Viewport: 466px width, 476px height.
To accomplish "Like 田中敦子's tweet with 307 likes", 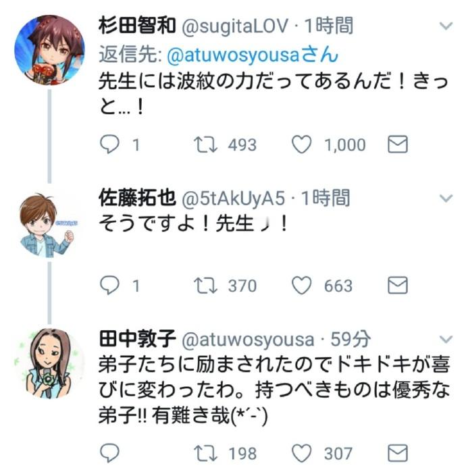I will pyautogui.click(x=301, y=452).
